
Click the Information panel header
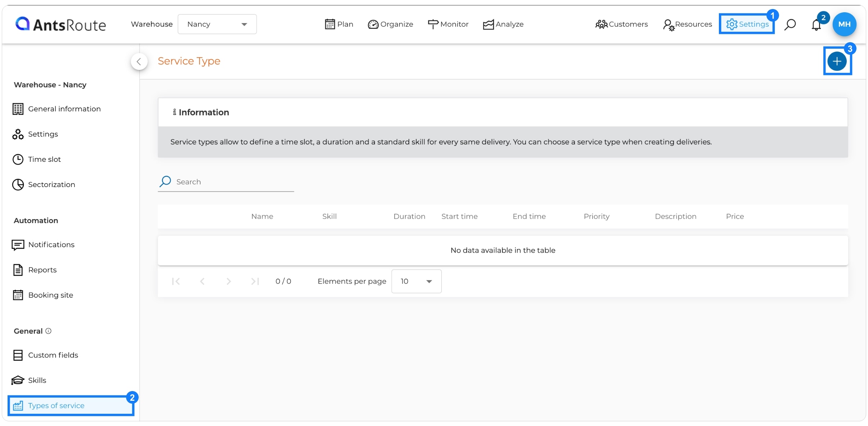click(503, 112)
